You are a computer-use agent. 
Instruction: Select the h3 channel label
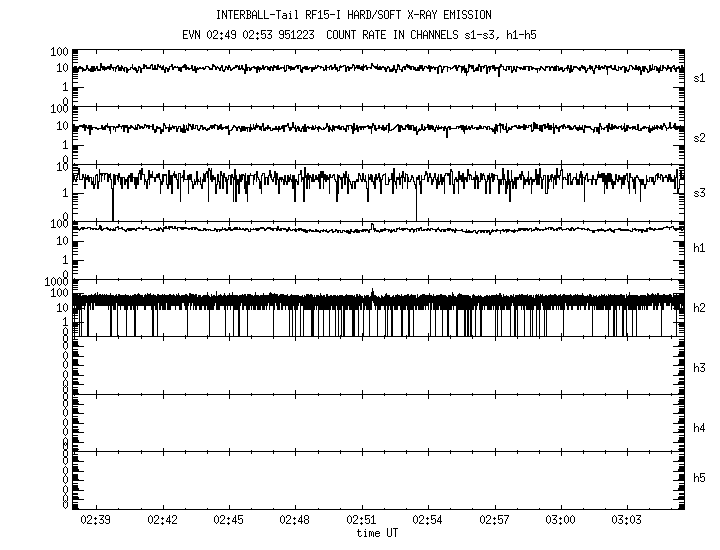699,368
